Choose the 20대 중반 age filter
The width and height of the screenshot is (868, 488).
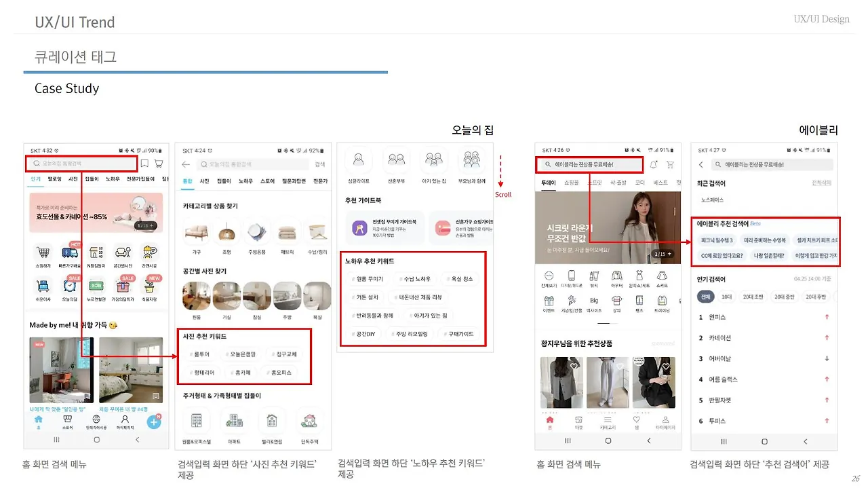pos(785,297)
